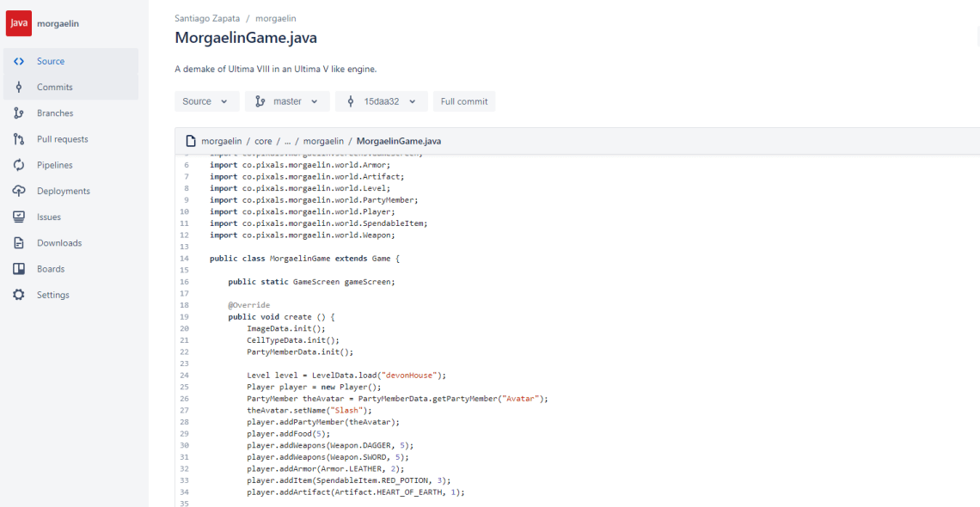The height and width of the screenshot is (507, 980).
Task: Click the Pull requests icon
Action: pos(19,139)
